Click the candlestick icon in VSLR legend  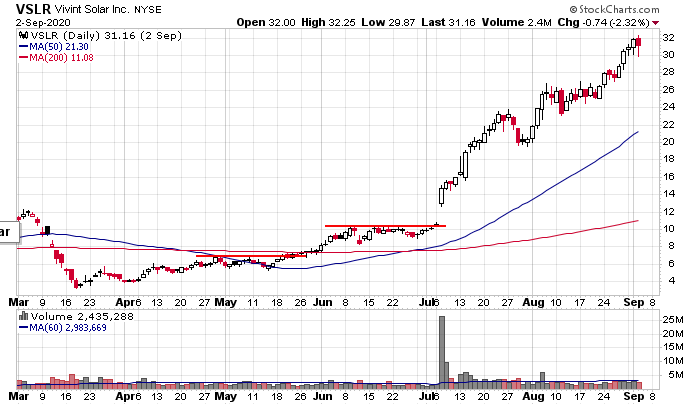coord(24,36)
